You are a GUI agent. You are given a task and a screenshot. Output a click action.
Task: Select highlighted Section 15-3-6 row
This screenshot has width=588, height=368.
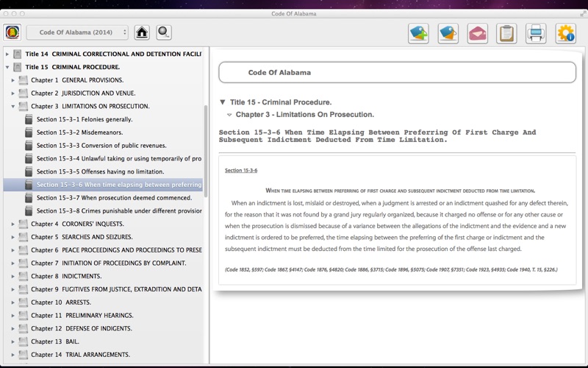(x=103, y=185)
